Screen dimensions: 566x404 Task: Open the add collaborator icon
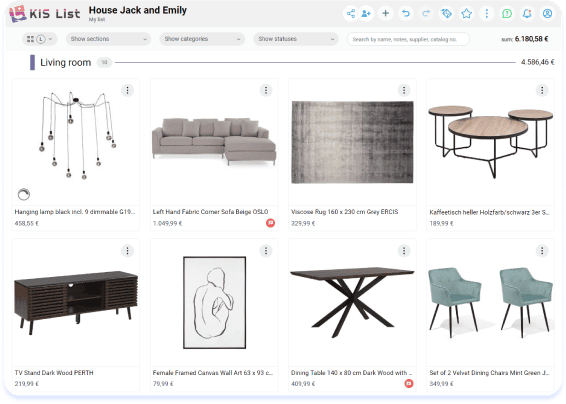click(x=366, y=14)
